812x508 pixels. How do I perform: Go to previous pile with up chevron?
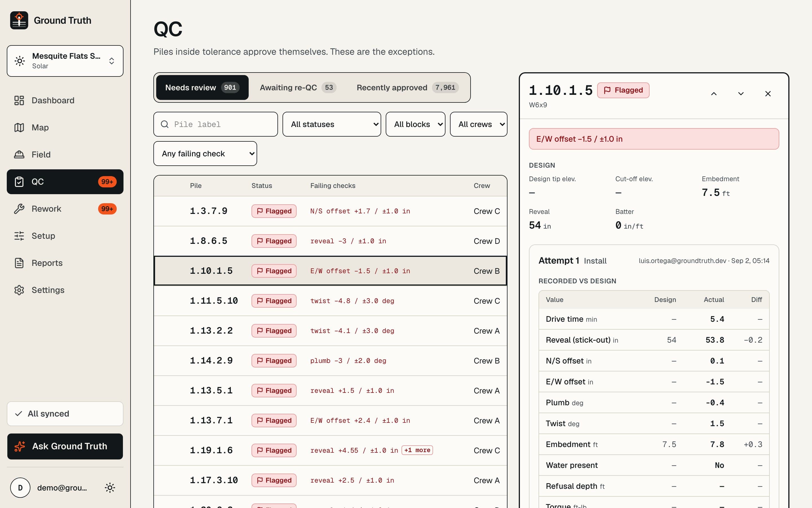pos(714,94)
